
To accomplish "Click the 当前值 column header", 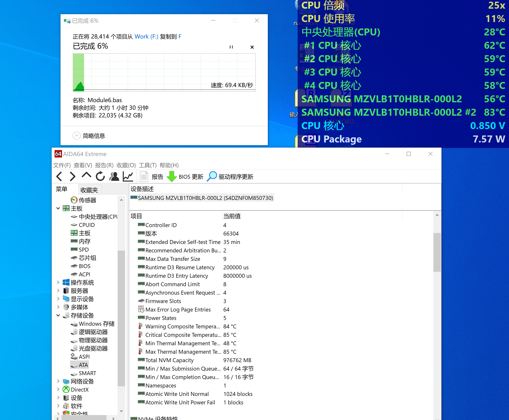I will (232, 216).
